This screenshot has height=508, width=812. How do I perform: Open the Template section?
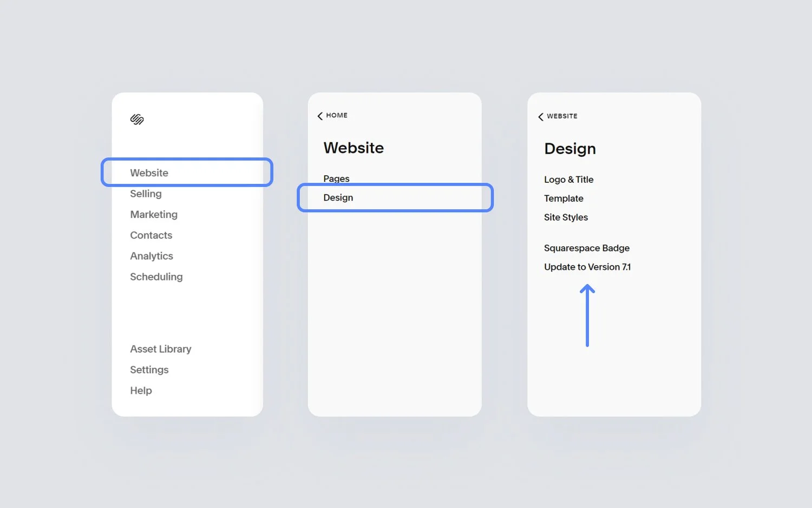click(x=564, y=198)
